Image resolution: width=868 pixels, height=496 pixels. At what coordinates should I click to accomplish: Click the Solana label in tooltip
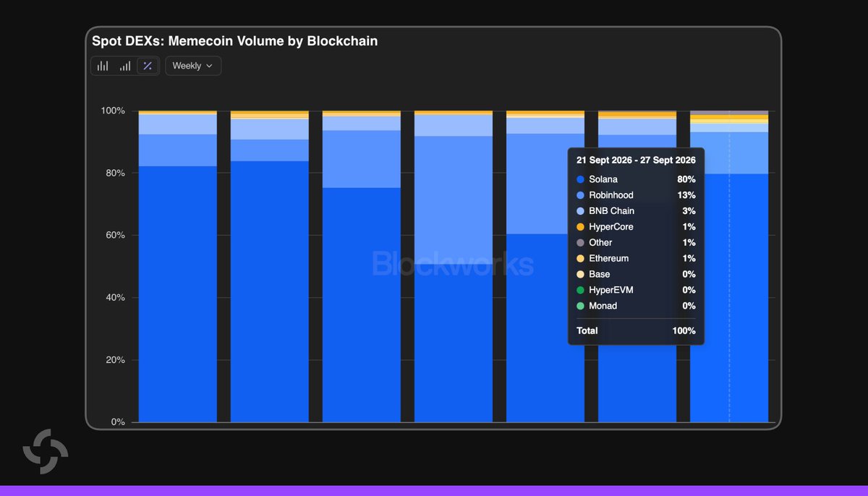pos(603,179)
